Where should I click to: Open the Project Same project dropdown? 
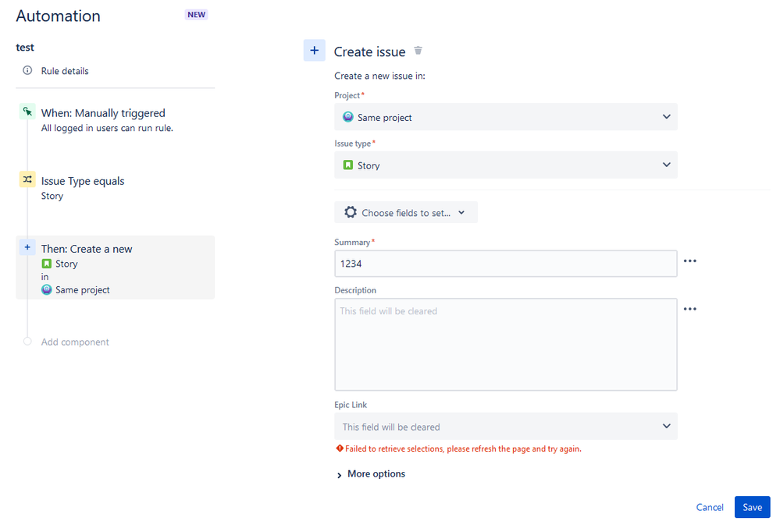tap(505, 117)
